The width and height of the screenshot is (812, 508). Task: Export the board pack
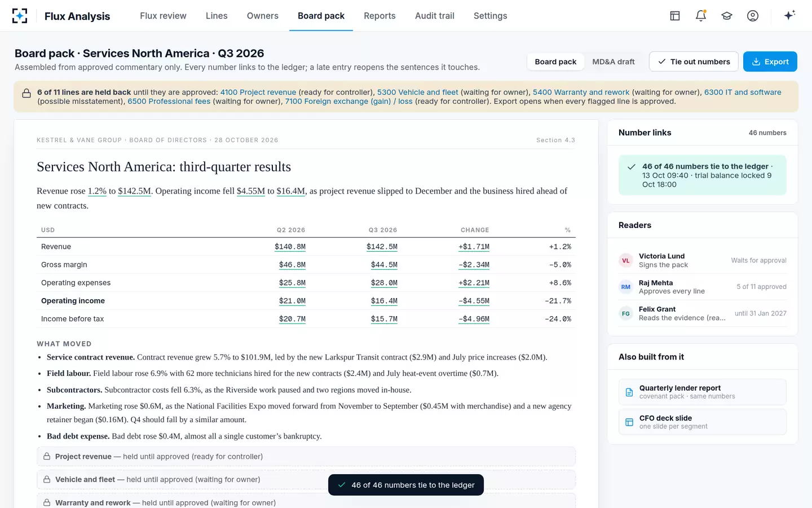770,62
